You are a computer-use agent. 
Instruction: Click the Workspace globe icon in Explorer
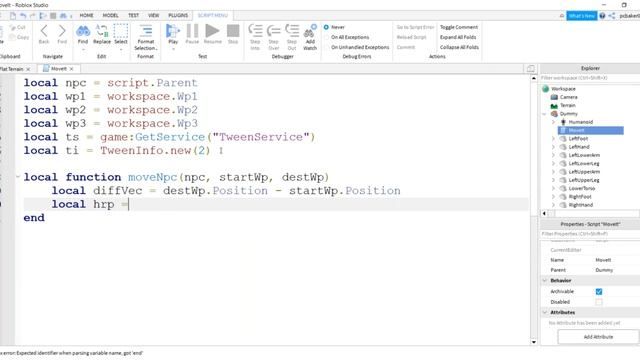pyautogui.click(x=546, y=89)
